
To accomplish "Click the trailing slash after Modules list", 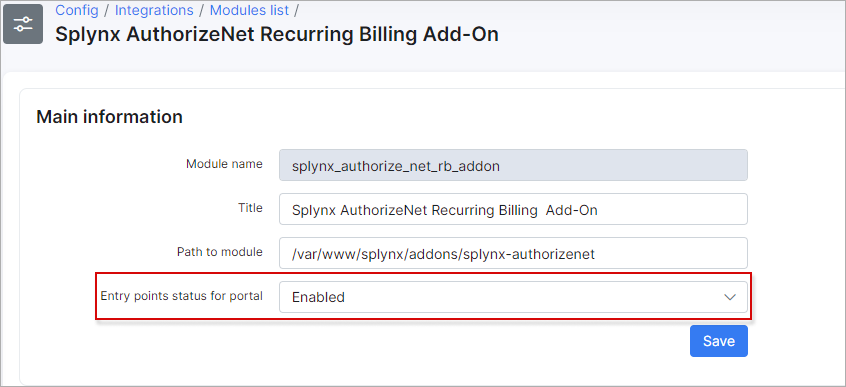I will click(297, 10).
